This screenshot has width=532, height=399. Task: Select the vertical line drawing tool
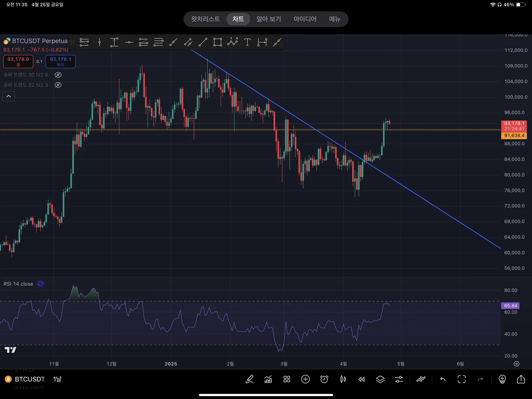[x=99, y=42]
